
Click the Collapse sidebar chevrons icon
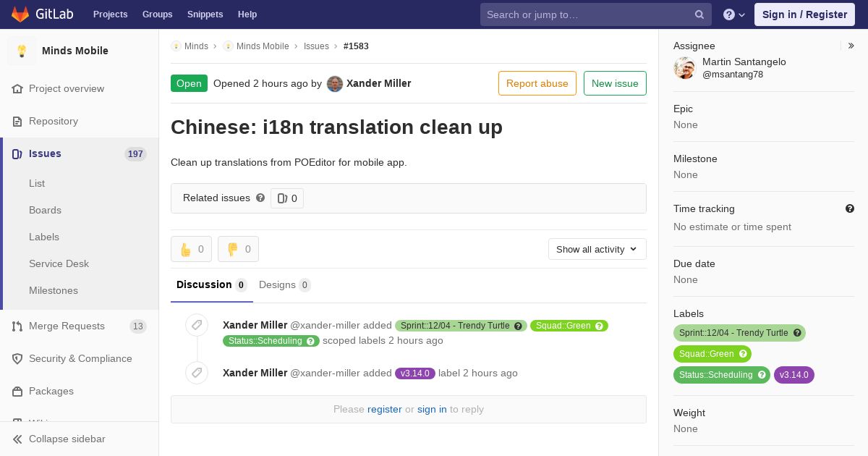[x=17, y=439]
